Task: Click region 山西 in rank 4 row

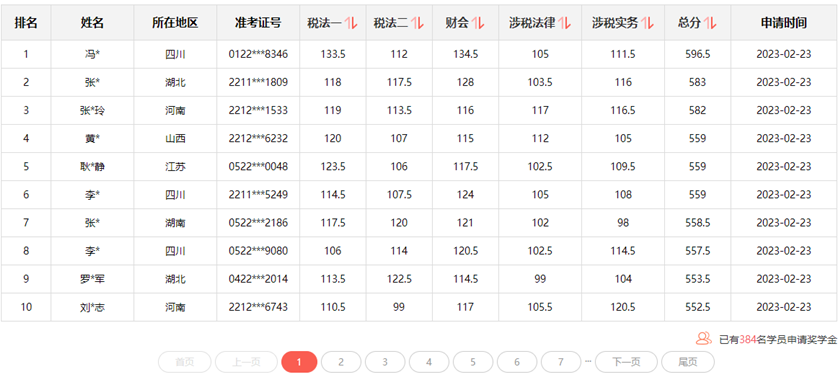Action: tap(175, 138)
